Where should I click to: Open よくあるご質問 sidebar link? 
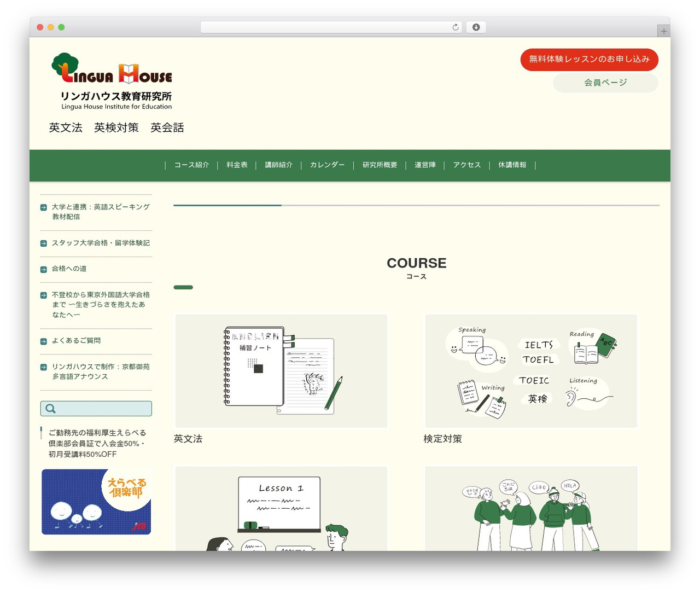click(76, 340)
